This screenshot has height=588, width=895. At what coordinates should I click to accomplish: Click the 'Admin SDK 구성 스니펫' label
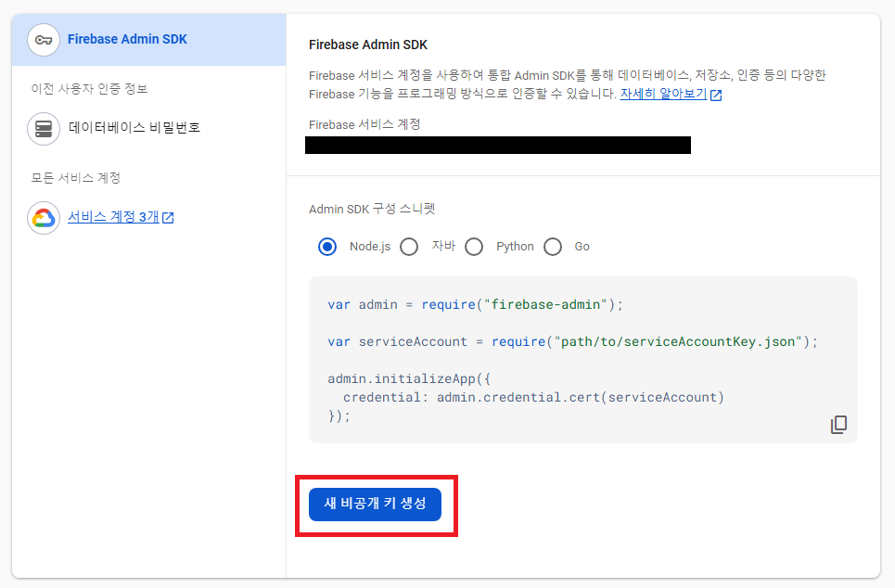pyautogui.click(x=372, y=209)
